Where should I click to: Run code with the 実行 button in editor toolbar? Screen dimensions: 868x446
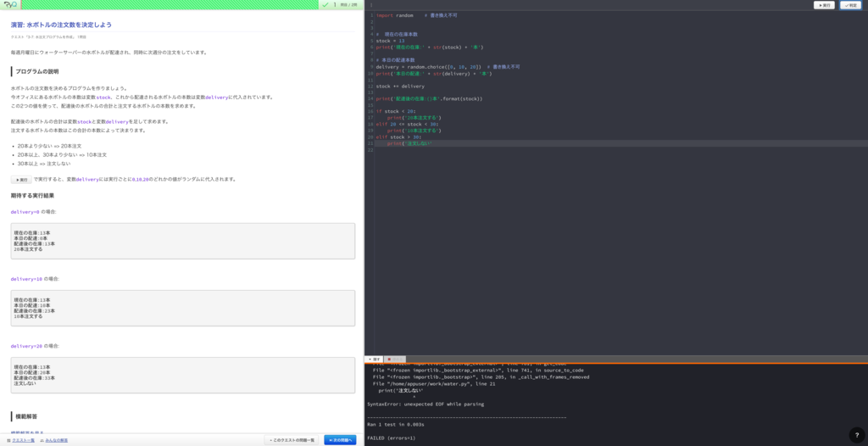(824, 5)
